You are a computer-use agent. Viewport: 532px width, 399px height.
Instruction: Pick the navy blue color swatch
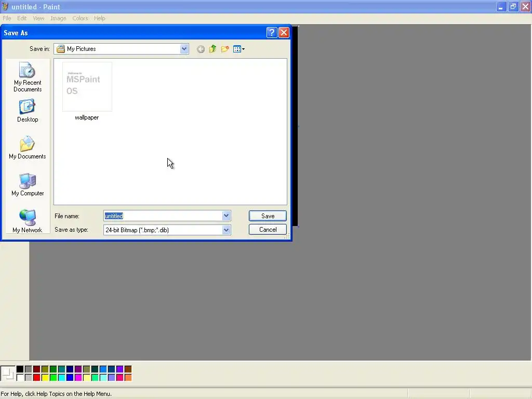coord(70,369)
